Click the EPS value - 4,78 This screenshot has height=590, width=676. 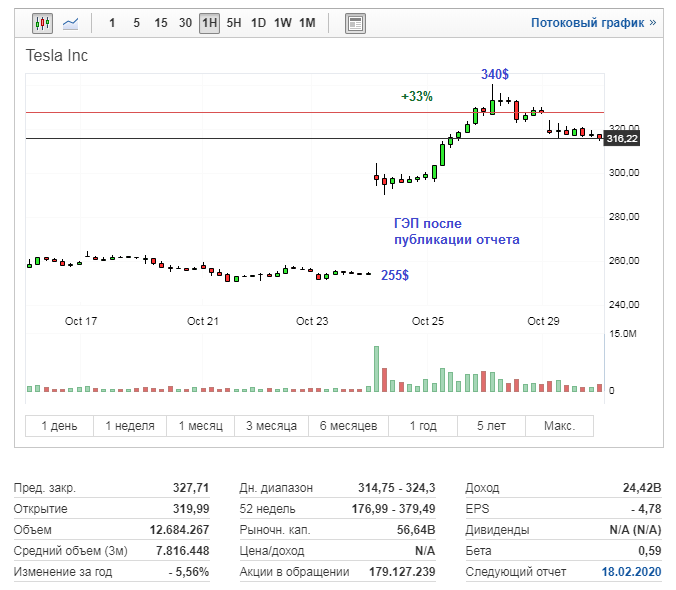point(646,509)
